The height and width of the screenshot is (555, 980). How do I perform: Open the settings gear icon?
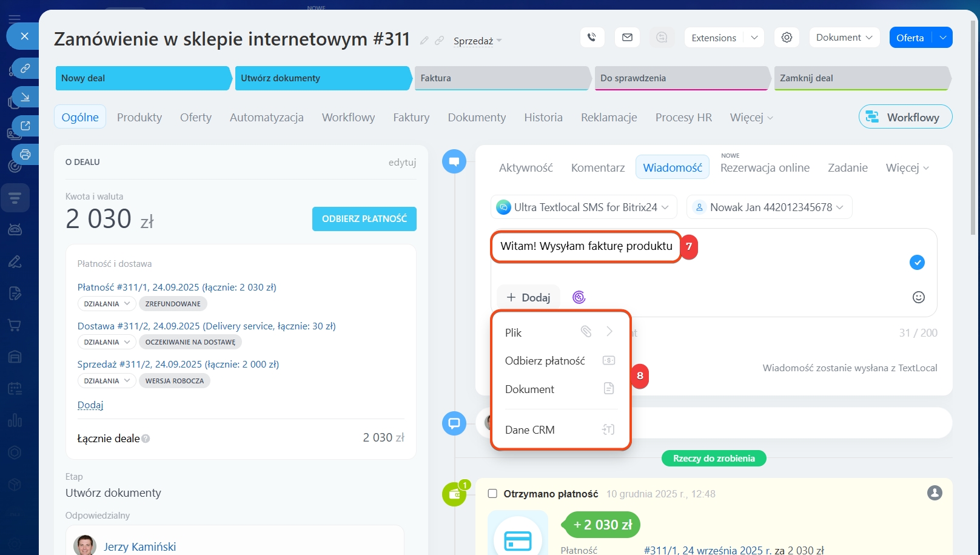click(787, 38)
